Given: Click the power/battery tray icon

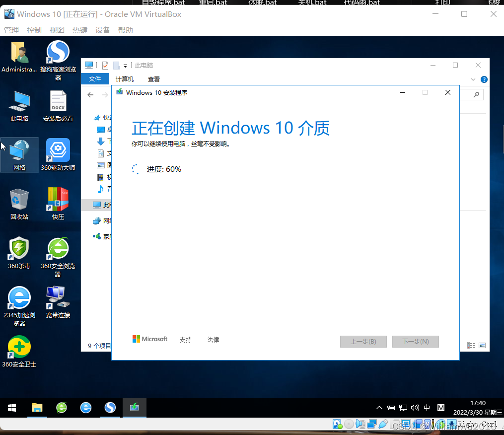Looking at the screenshot, I should pos(391,408).
